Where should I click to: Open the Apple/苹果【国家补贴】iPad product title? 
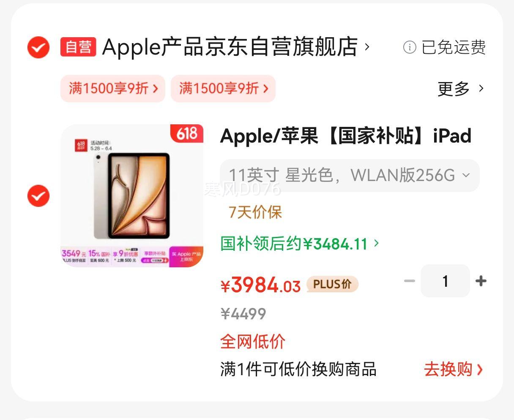click(346, 136)
